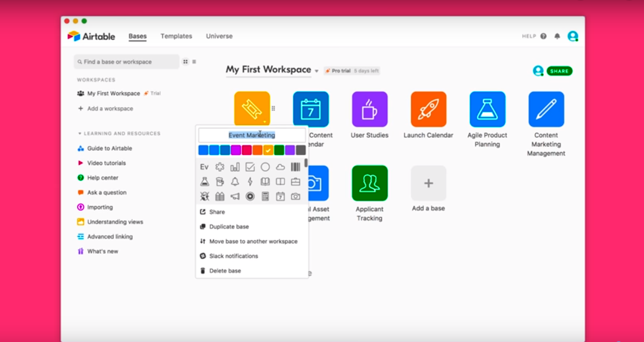Open the workspace collaborator avatar beside Share

click(538, 71)
